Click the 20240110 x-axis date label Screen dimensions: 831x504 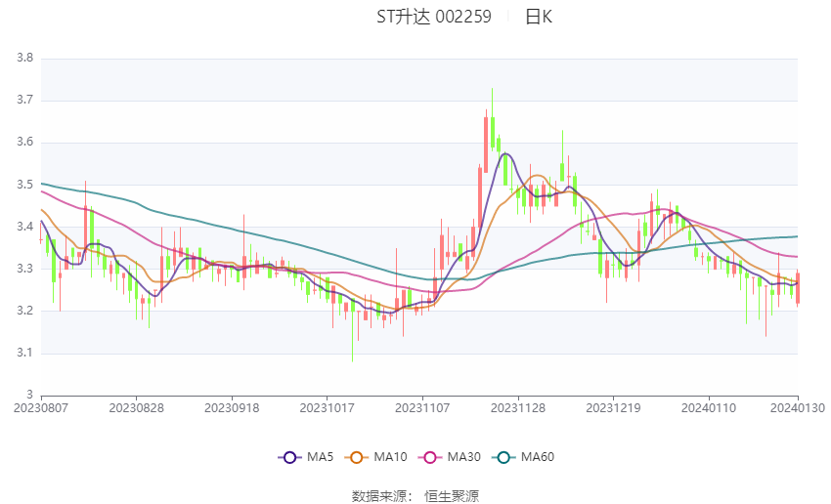[709, 408]
